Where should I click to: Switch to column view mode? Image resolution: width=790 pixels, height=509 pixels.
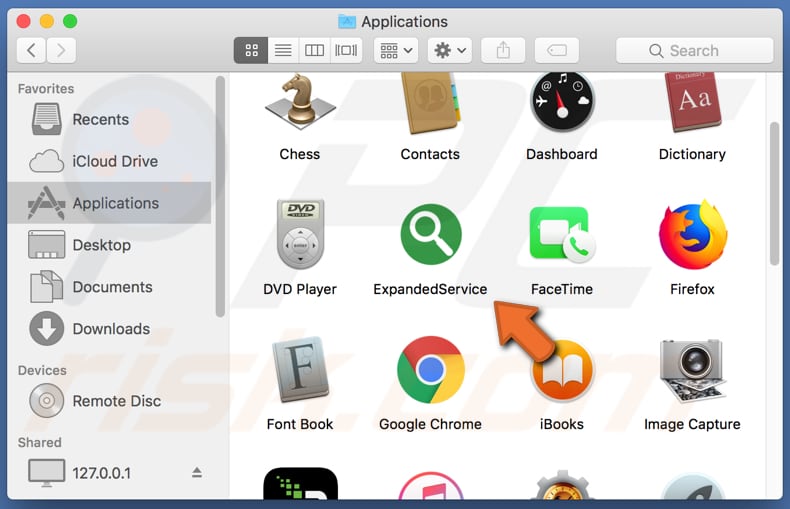[x=314, y=50]
